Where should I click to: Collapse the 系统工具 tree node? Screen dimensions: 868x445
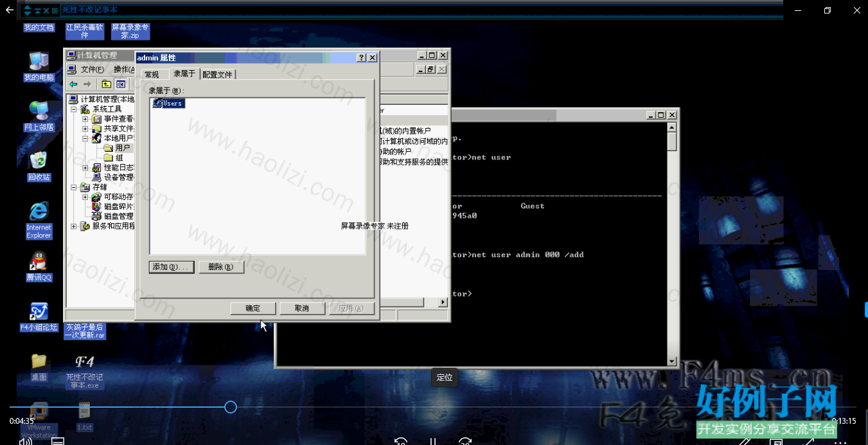click(74, 109)
